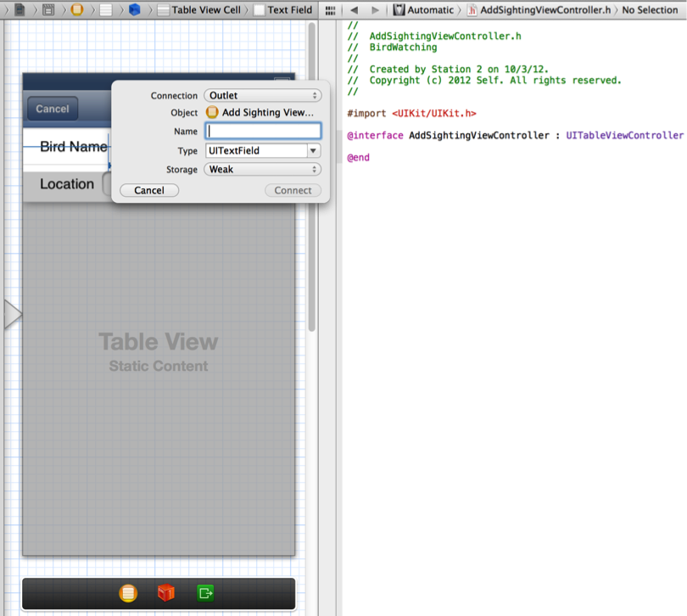Go forward using the right history arrow
This screenshot has height=616, width=687.
click(374, 10)
